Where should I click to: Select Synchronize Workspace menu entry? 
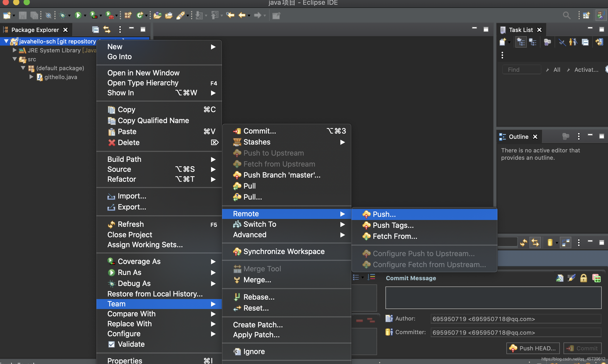coord(286,251)
